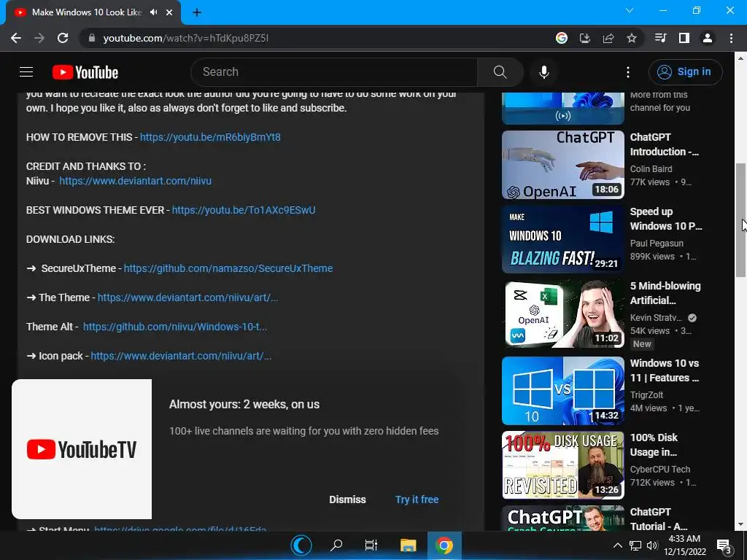
Task: Open Windows 10 vs 11 thumbnail
Action: point(562,391)
